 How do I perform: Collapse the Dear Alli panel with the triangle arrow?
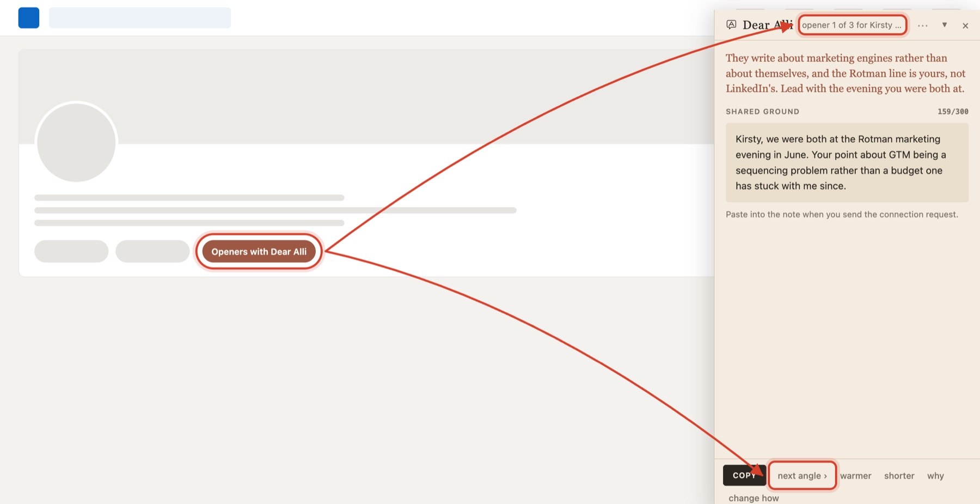945,25
